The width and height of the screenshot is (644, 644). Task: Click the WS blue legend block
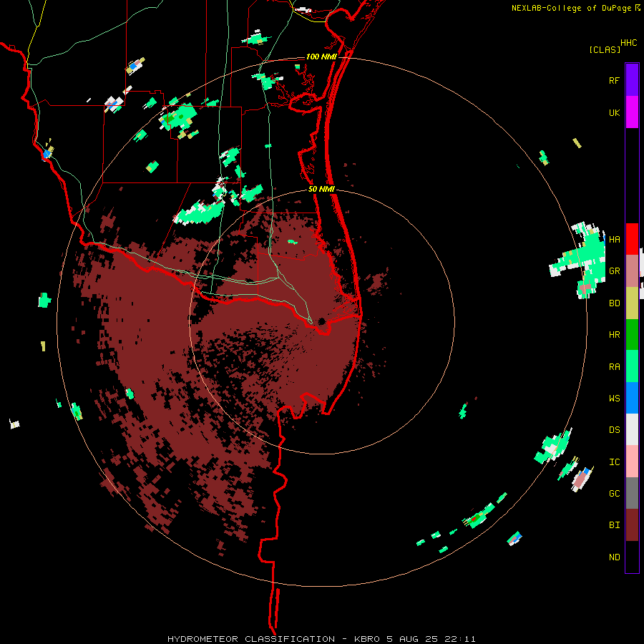tap(632, 398)
